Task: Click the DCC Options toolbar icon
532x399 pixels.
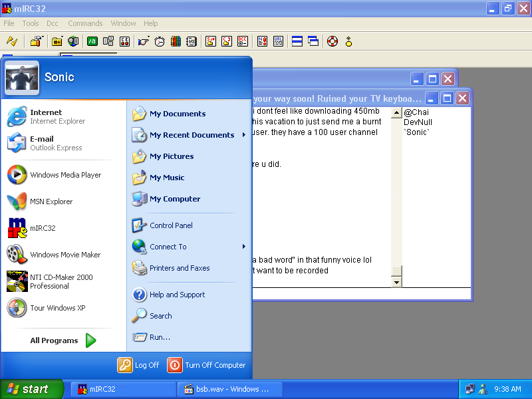Action: pyautogui.click(x=243, y=41)
